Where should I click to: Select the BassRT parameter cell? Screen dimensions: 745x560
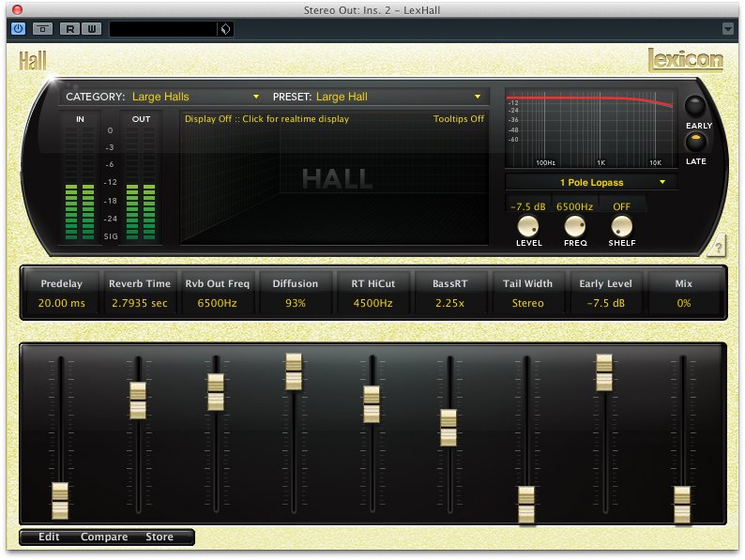[x=450, y=293]
